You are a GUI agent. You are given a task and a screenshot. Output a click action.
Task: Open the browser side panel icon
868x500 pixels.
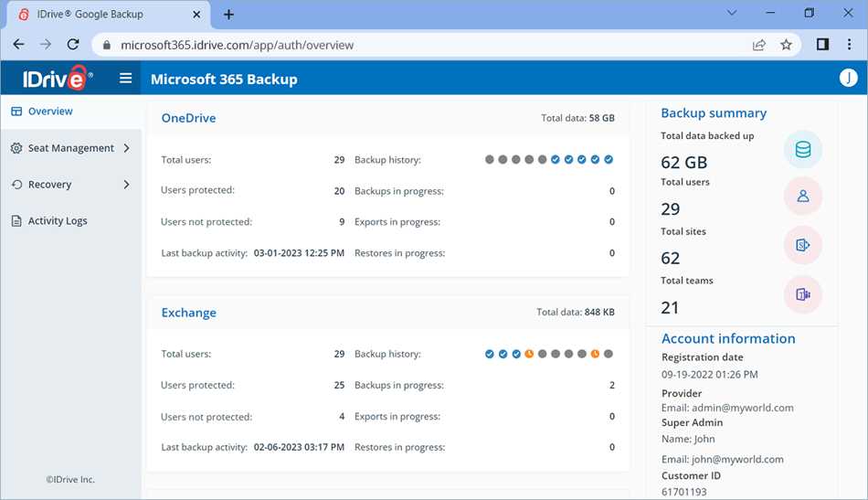tap(822, 44)
